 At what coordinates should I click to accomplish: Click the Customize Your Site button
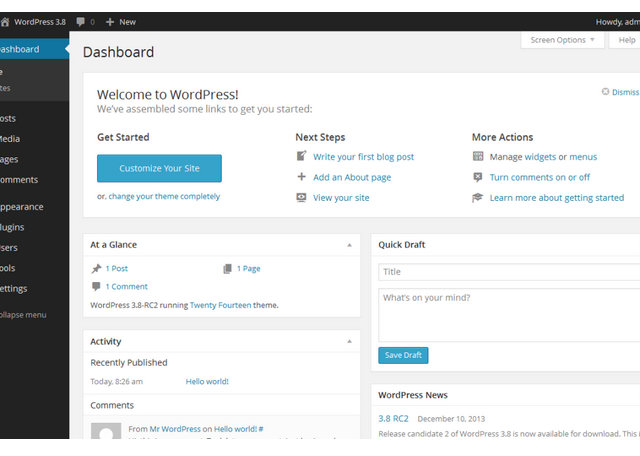click(159, 168)
